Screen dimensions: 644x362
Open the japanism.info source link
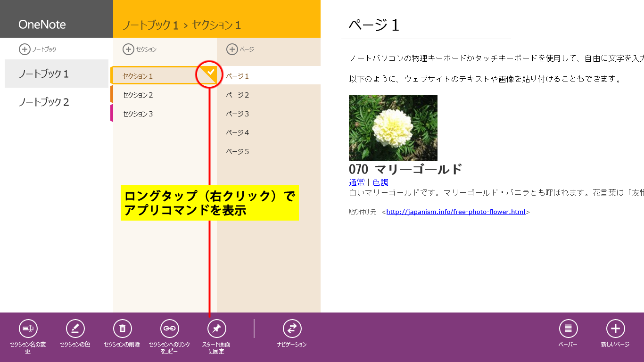tap(455, 212)
